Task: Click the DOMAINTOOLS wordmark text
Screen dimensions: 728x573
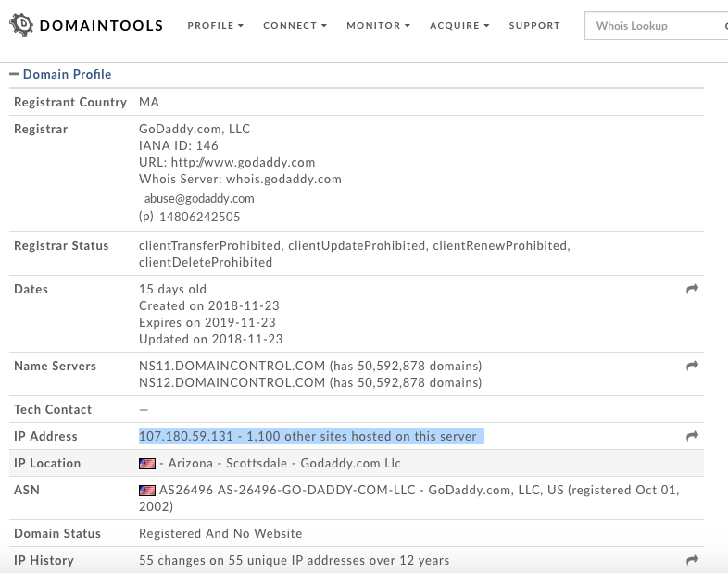Action: point(101,26)
